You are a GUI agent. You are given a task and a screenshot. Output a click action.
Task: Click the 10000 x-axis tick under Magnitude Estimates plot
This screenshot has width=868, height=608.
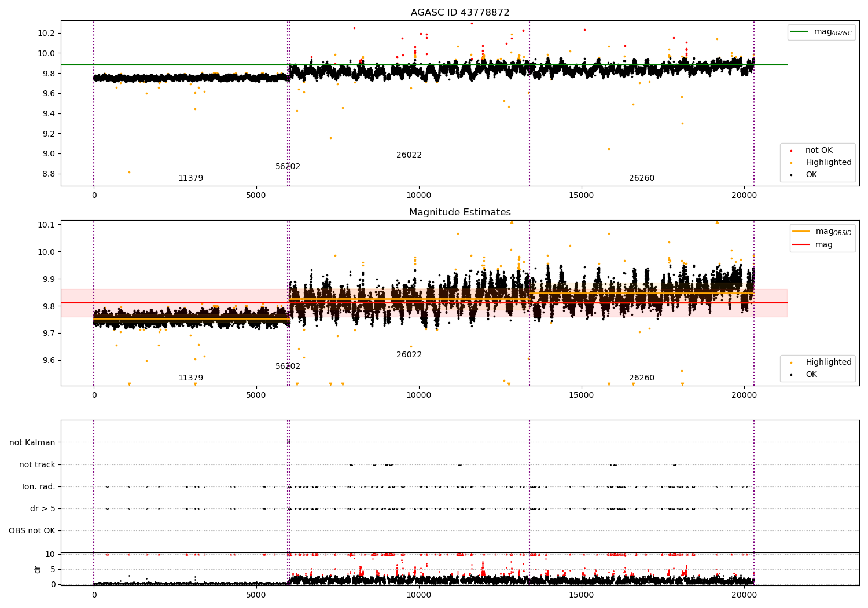pyautogui.click(x=419, y=395)
